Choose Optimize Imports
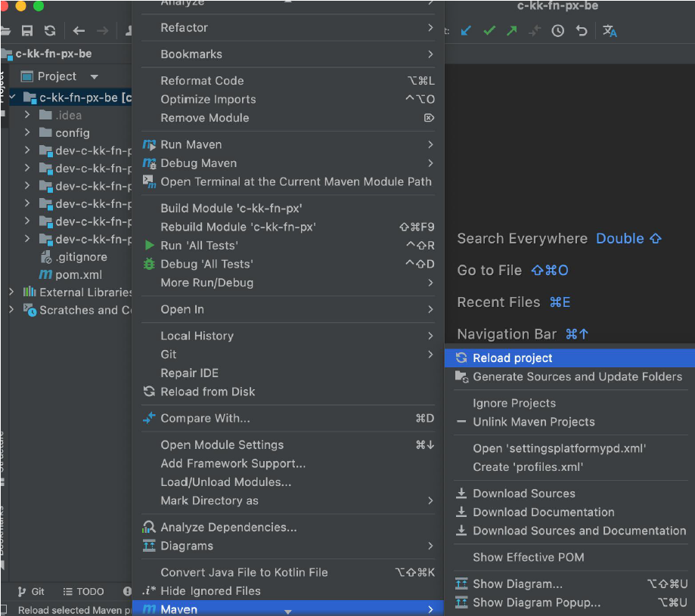Image resolution: width=695 pixels, height=616 pixels. click(288, 99)
